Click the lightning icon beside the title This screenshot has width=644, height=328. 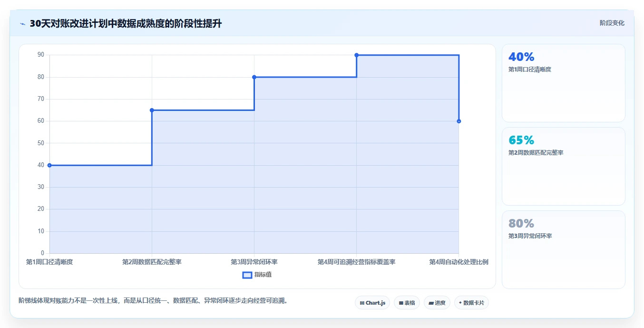click(22, 24)
